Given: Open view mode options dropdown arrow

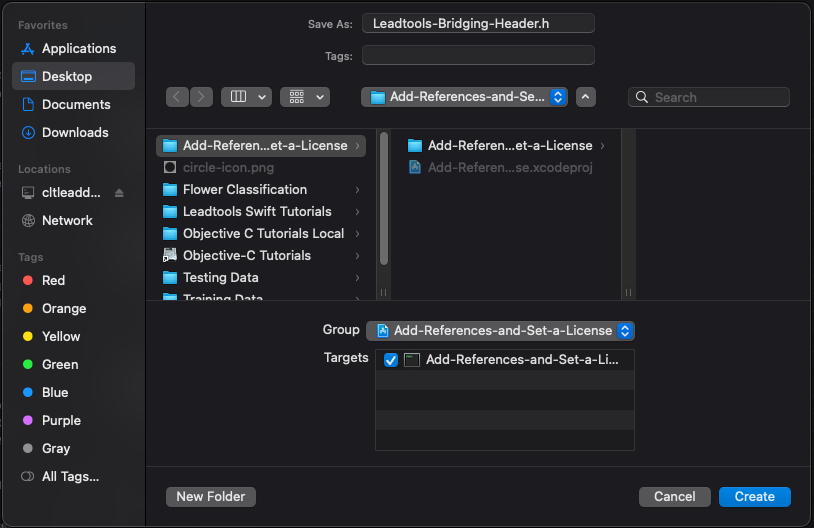Looking at the screenshot, I should [262, 97].
